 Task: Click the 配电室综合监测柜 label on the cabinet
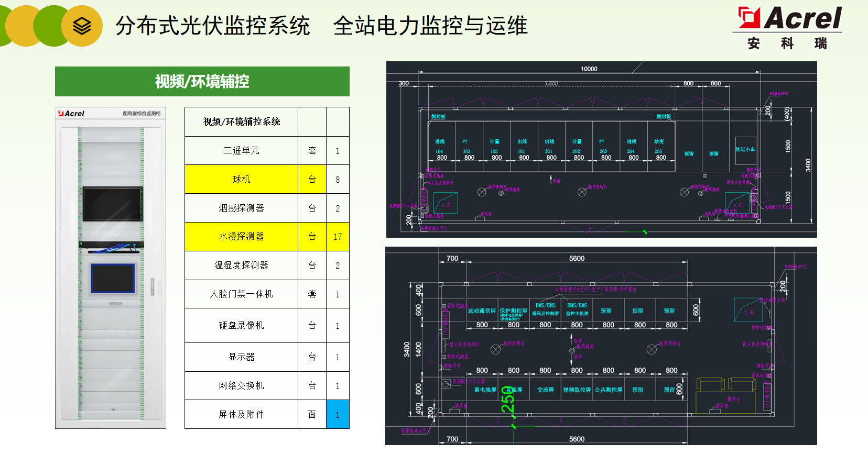tap(142, 114)
